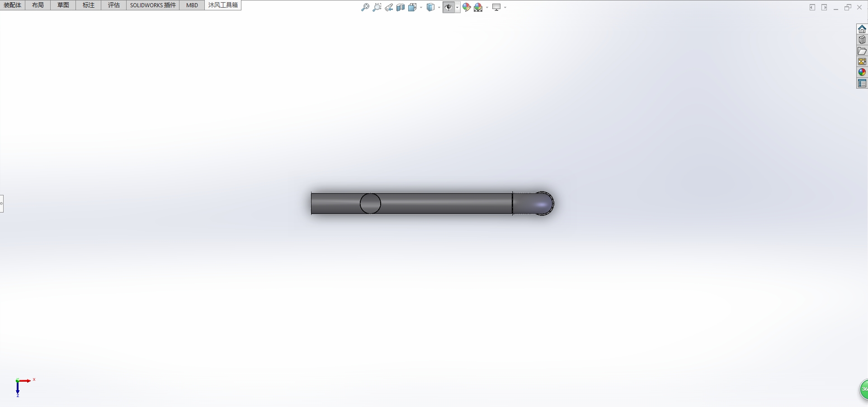Select the 沐风工具箱 tab
Image resolution: width=868 pixels, height=407 pixels.
pos(223,5)
